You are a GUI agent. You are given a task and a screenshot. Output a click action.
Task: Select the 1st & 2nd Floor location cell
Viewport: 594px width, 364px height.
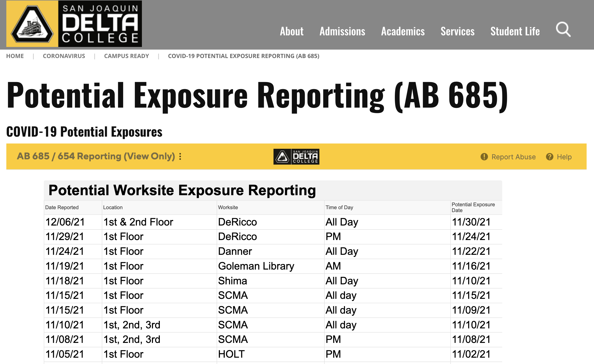tap(159, 222)
